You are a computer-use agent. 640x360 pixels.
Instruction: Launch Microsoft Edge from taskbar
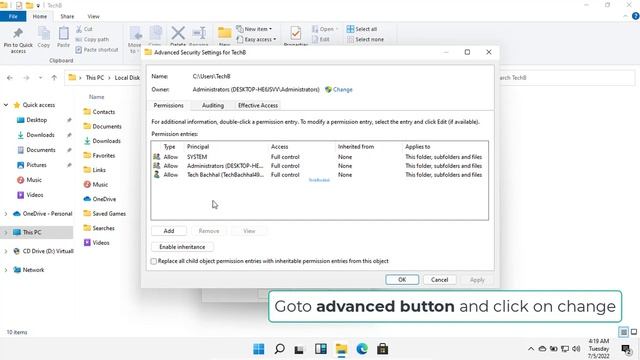coord(362,349)
